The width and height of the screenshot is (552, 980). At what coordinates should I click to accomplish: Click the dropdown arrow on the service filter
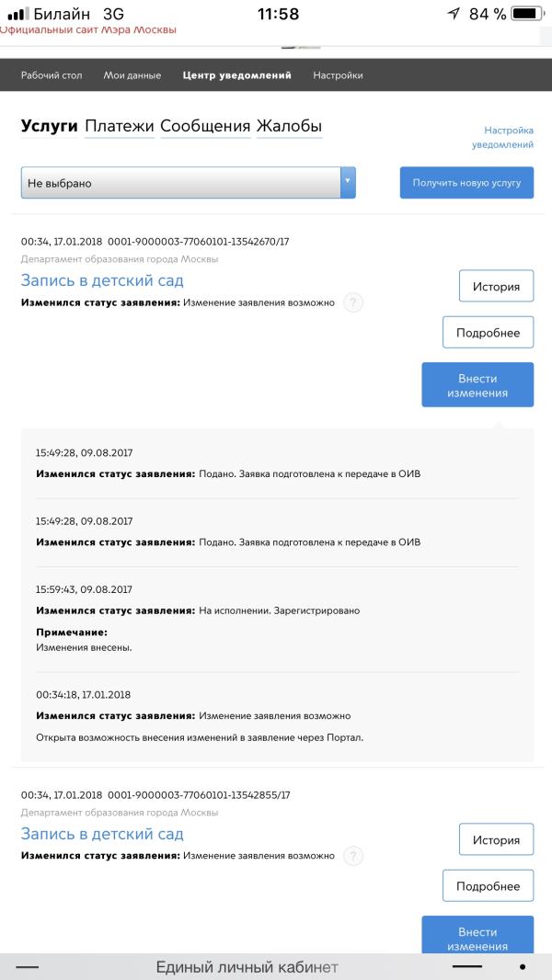[348, 182]
